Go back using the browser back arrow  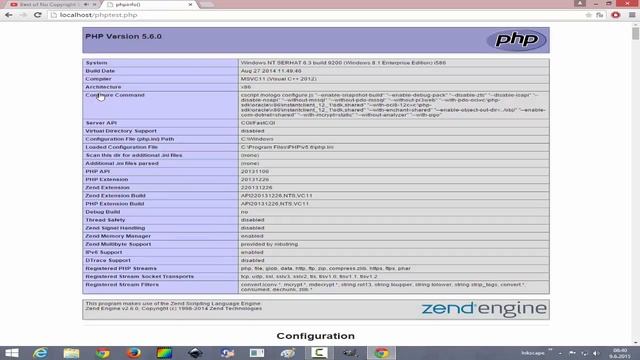click(9, 15)
